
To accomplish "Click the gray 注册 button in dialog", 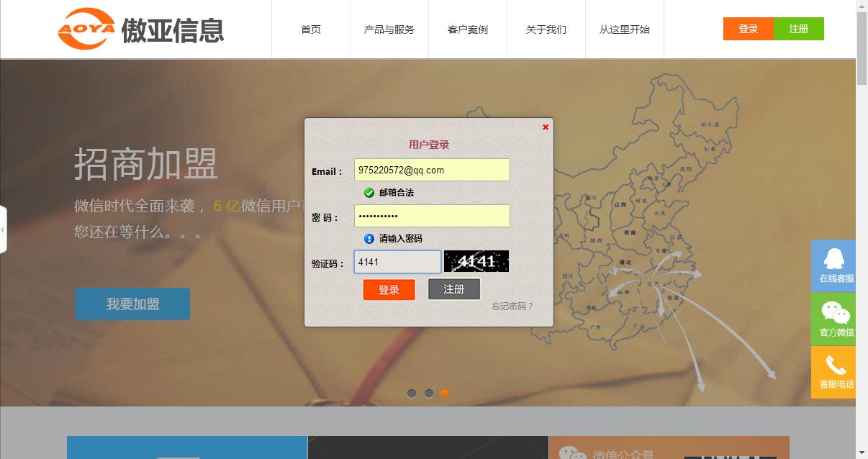I will coord(453,289).
